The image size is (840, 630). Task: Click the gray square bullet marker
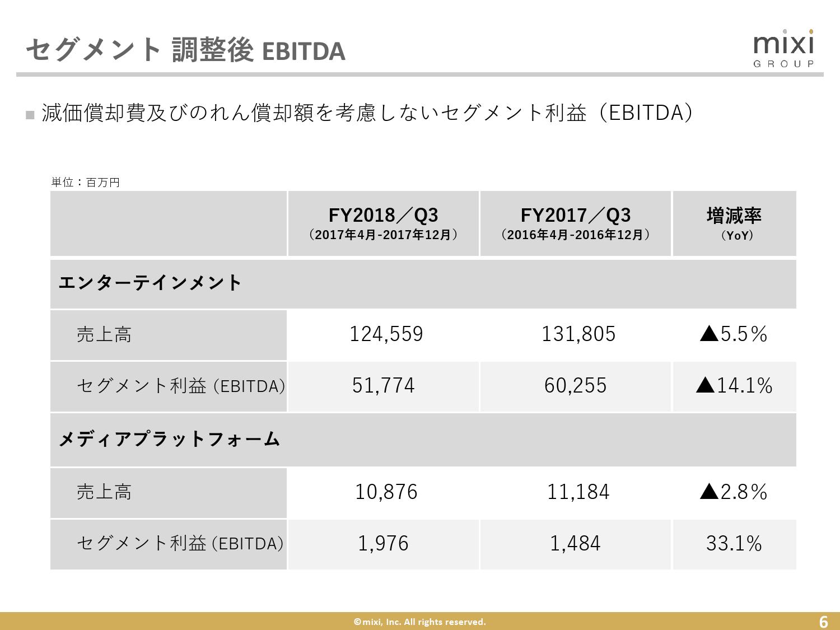30,115
